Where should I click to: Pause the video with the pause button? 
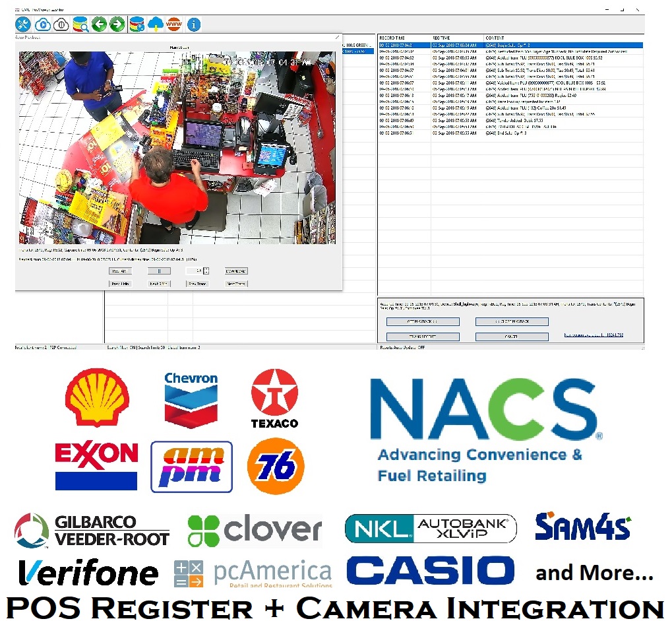pos(159,271)
